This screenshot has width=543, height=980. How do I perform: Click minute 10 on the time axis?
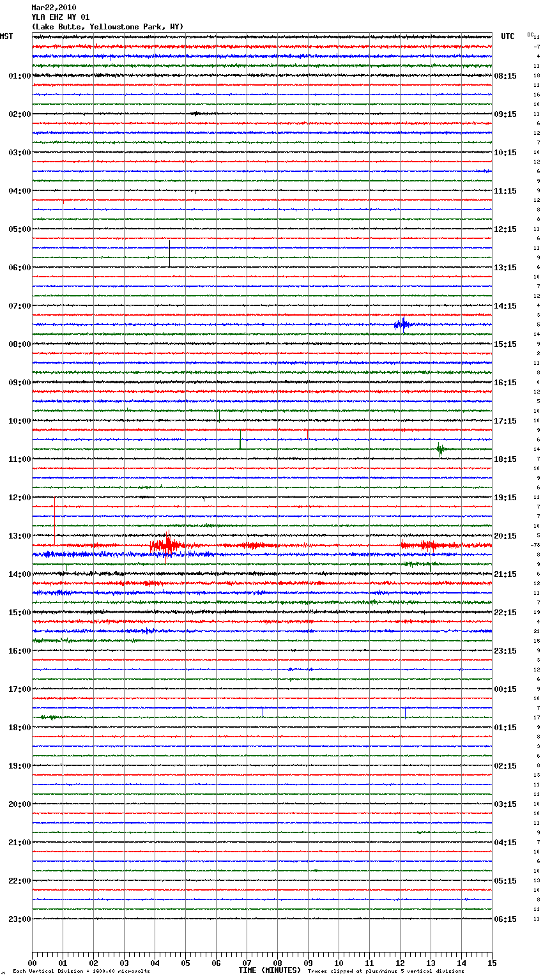tap(339, 963)
